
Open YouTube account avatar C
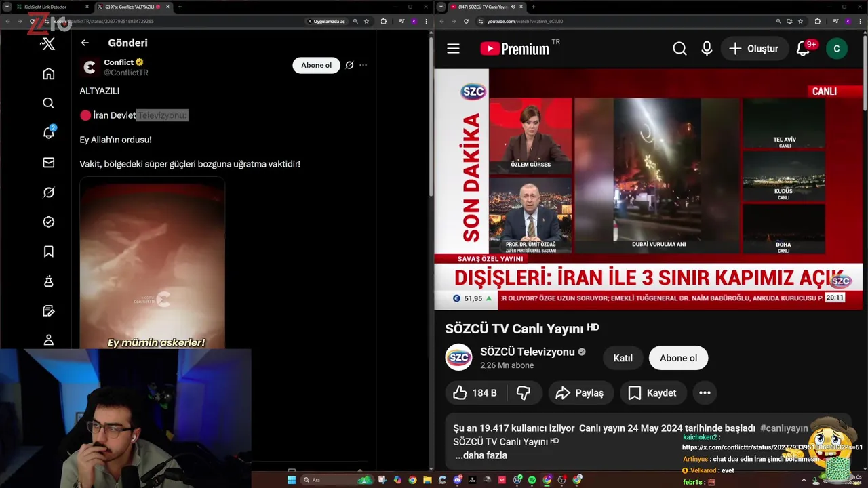[x=836, y=49]
